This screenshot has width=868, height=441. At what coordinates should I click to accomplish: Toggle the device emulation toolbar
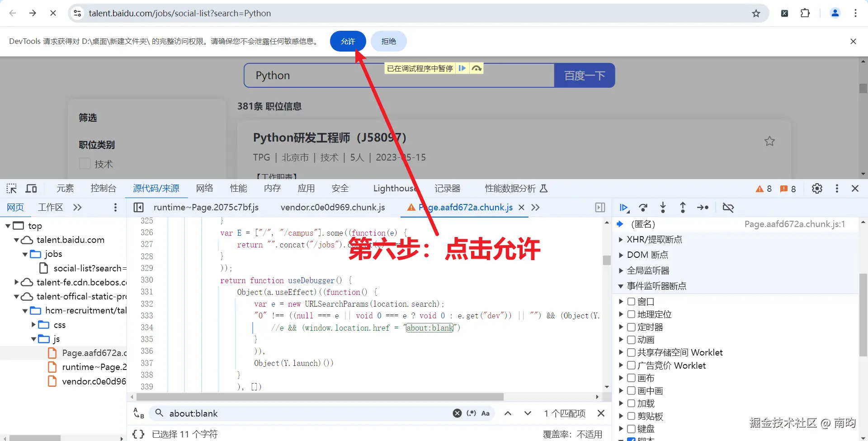tap(31, 189)
